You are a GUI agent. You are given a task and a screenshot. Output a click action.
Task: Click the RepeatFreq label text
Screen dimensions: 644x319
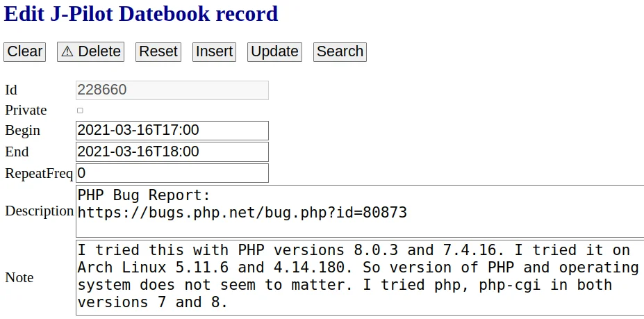(x=39, y=172)
